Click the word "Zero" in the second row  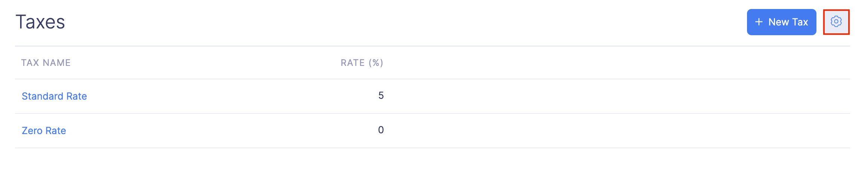point(32,131)
